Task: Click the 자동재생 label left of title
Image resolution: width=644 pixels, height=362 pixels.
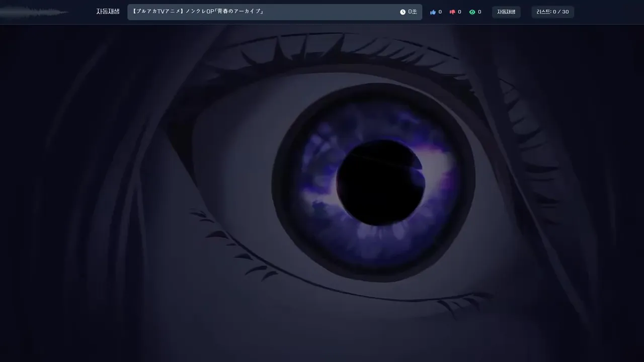Action: 108,12
